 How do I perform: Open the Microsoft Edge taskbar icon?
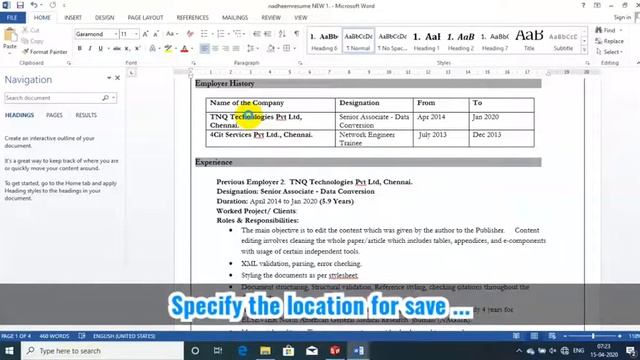click(x=242, y=351)
